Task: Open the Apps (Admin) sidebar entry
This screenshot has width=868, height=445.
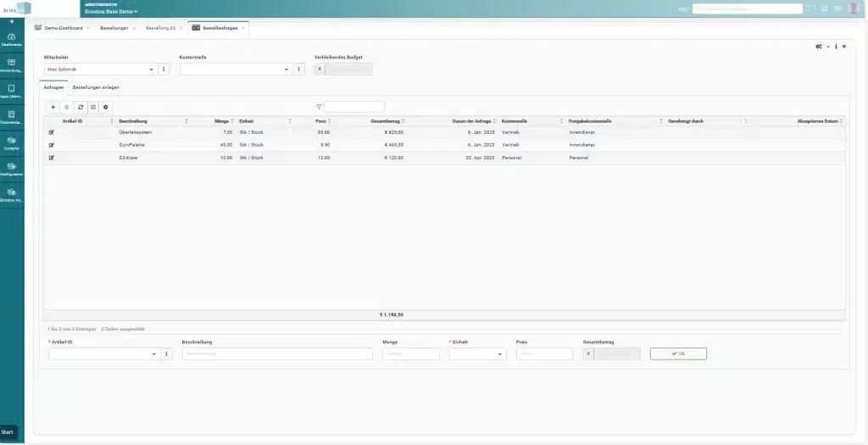Action: (x=12, y=92)
